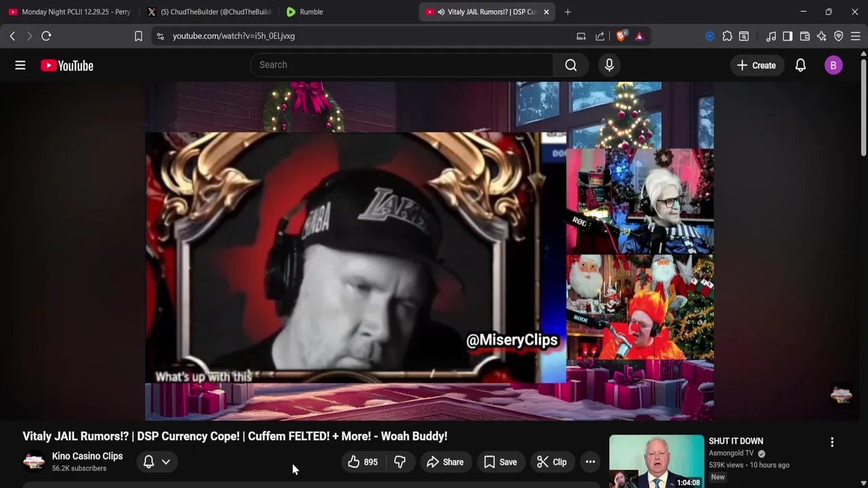The height and width of the screenshot is (488, 868).
Task: Toggle the subscription bell for Kino Casino Clips
Action: [149, 462]
